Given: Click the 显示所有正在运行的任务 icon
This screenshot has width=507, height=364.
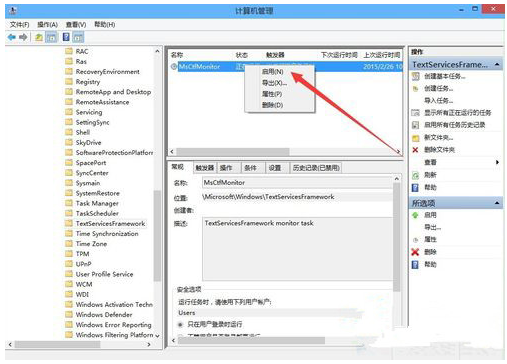Looking at the screenshot, I should 415,113.
